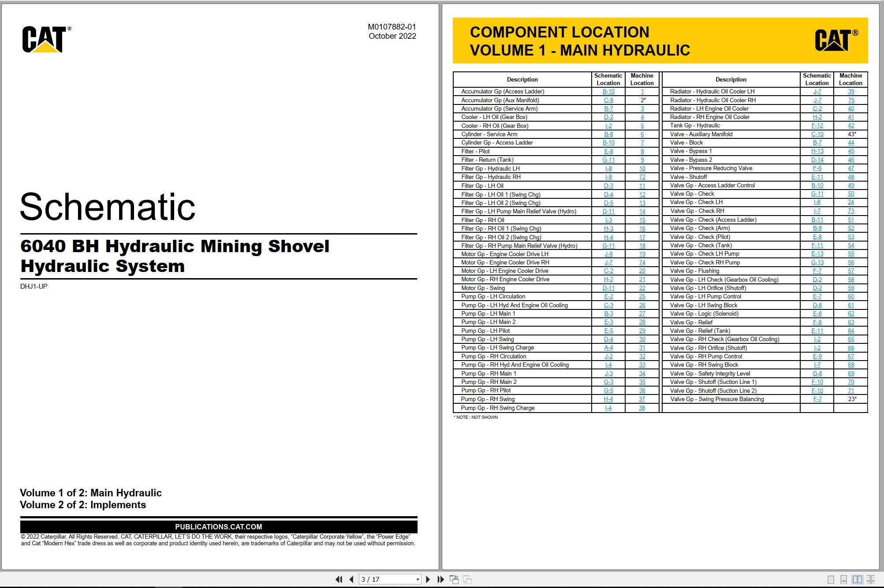This screenshot has width=884, height=588.
Task: Follow schematic link D-11 for LH Pump Main Relief Valve
Action: 608,211
